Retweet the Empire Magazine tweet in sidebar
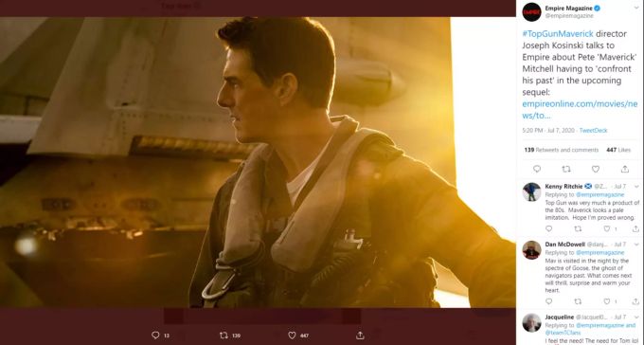Viewport: 644px width, 345px height. pyautogui.click(x=566, y=169)
